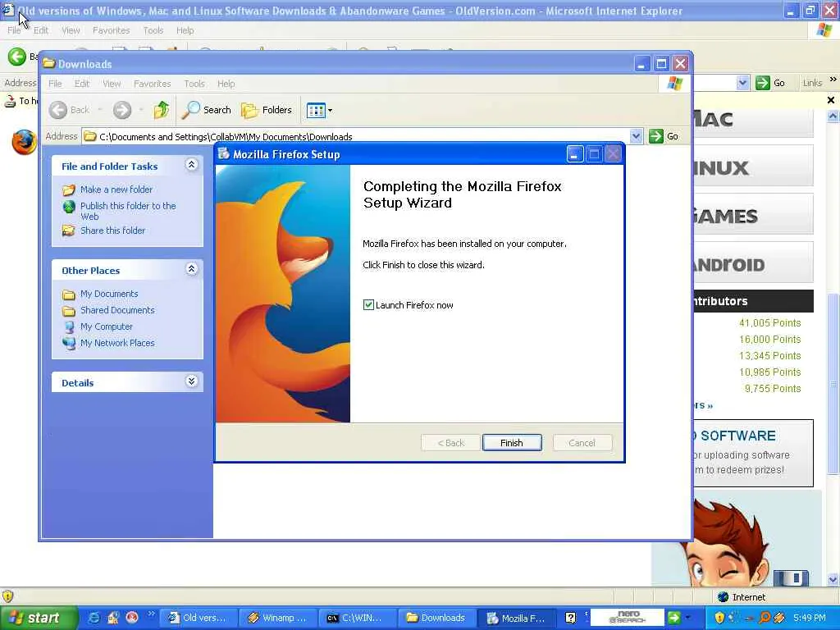The width and height of the screenshot is (840, 630).
Task: Collapse File and Folder Tasks panel
Action: (x=191, y=164)
